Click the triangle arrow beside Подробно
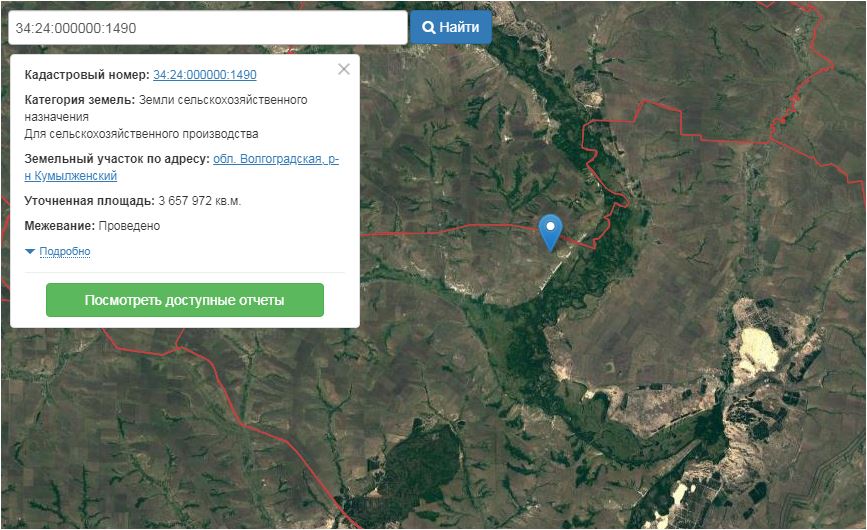This screenshot has height=530, width=867. pos(30,251)
